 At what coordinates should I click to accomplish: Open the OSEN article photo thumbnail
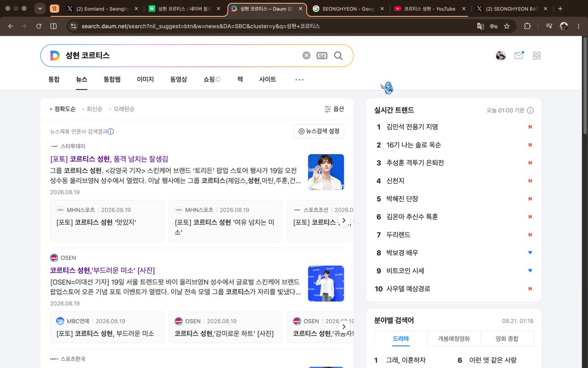point(326,284)
